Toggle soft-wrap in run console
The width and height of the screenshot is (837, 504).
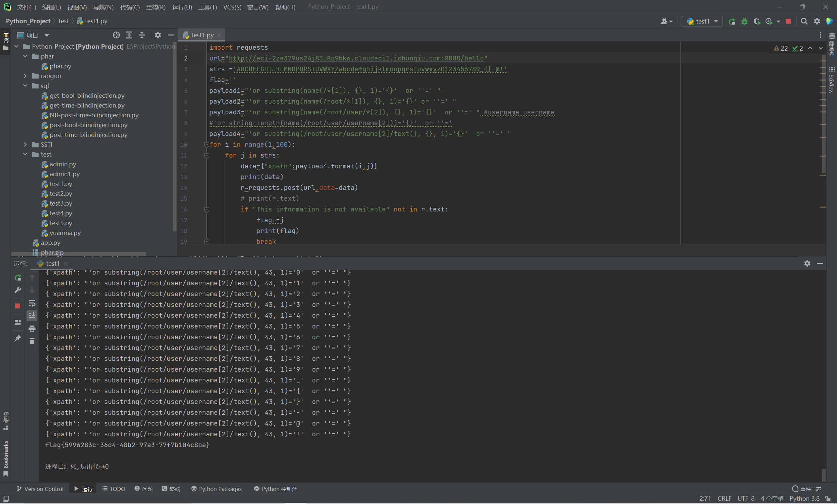[x=32, y=303]
